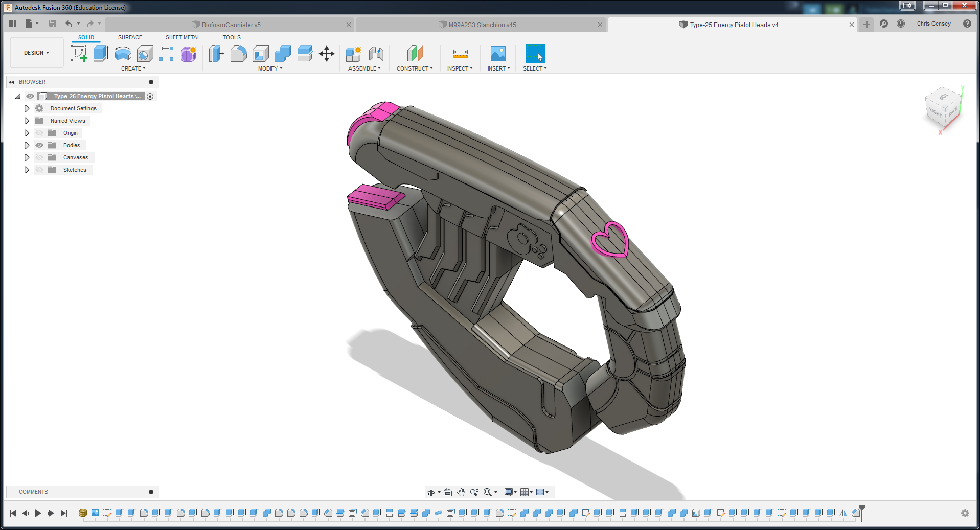Show the Sketches folder
Viewport: 980px width, 530px height.
39,170
